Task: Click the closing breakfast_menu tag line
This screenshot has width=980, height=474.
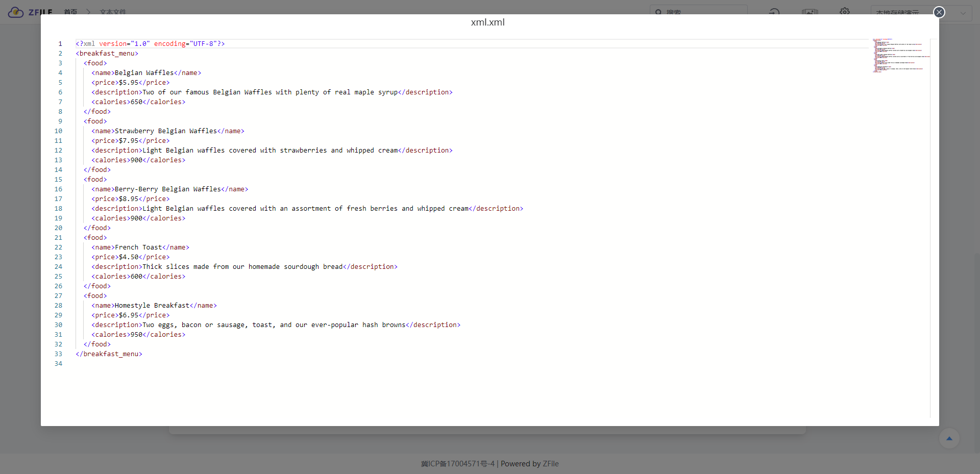Action: pyautogui.click(x=109, y=354)
